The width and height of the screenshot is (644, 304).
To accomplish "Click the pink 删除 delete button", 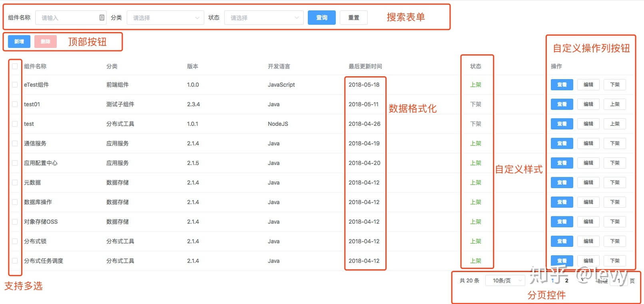I will click(x=46, y=42).
